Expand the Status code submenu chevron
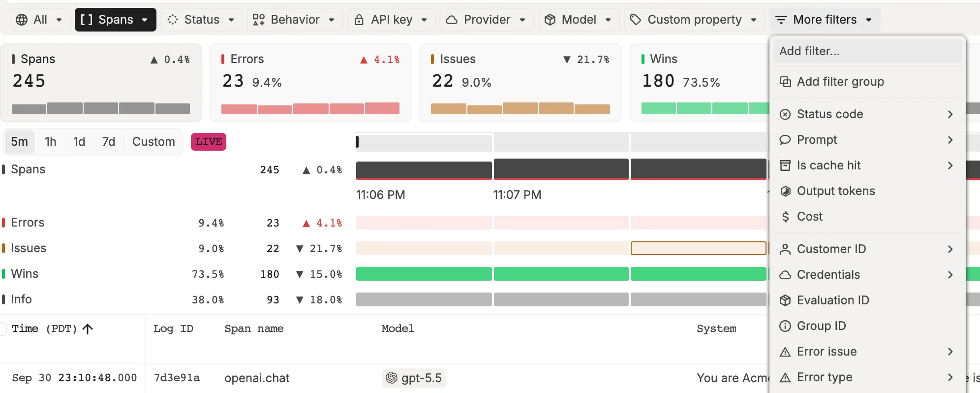Image resolution: width=980 pixels, height=393 pixels. click(950, 114)
